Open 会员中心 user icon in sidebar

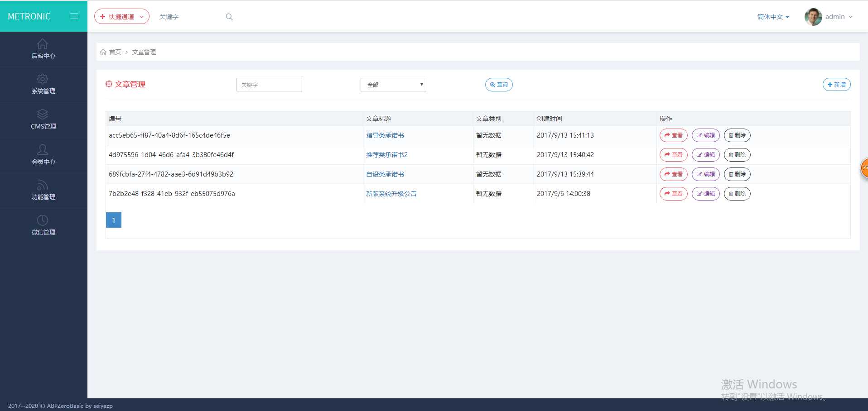click(x=43, y=149)
